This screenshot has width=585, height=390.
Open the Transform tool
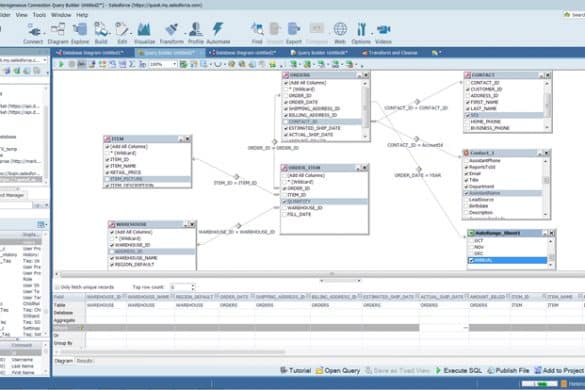tap(172, 34)
